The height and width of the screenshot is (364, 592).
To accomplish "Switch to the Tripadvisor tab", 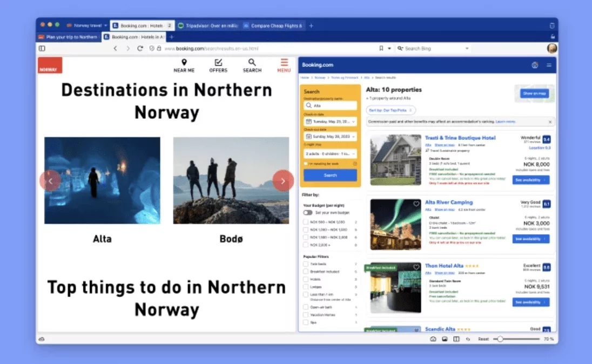I will pyautogui.click(x=207, y=26).
